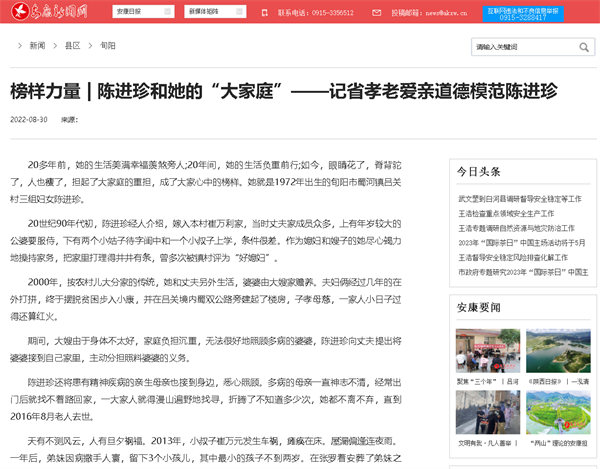Open the 安康日报 dropdown
The width and height of the screenshot is (600, 469).
[x=141, y=12]
